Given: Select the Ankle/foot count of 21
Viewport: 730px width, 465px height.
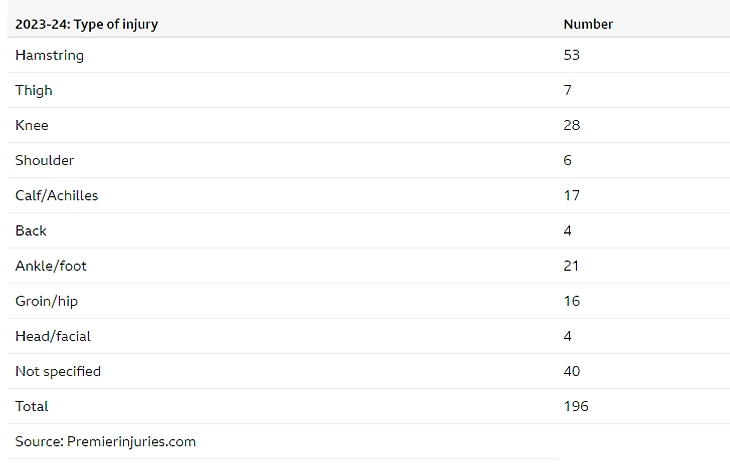Looking at the screenshot, I should coord(571,266).
